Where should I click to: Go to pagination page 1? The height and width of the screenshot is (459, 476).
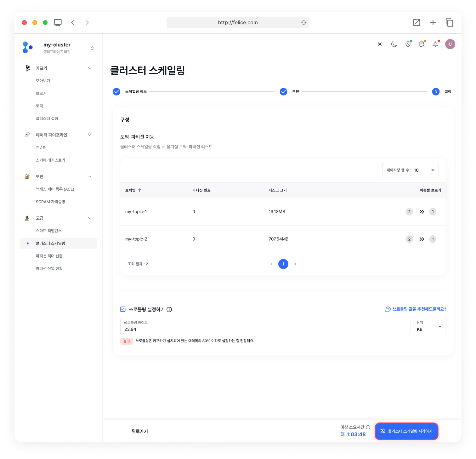click(x=283, y=264)
